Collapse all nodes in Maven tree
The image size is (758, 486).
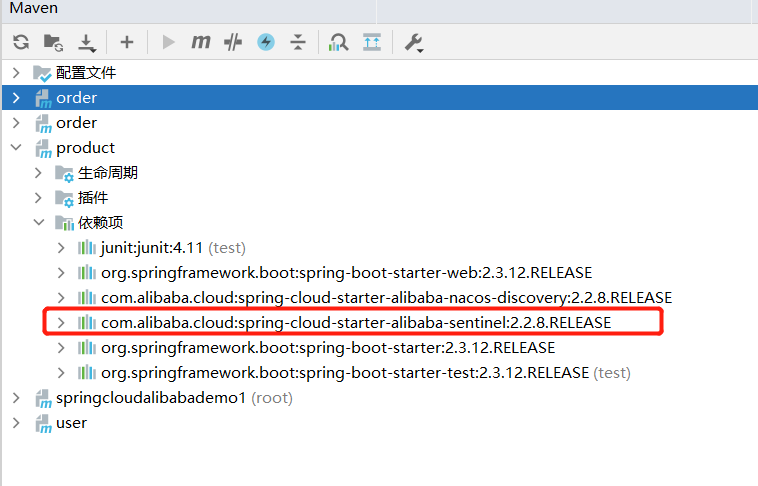(297, 42)
